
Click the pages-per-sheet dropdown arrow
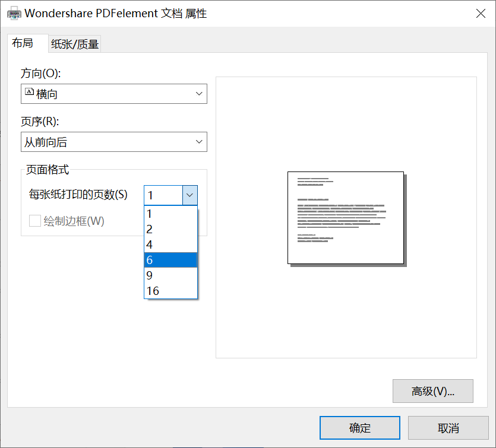pyautogui.click(x=189, y=195)
